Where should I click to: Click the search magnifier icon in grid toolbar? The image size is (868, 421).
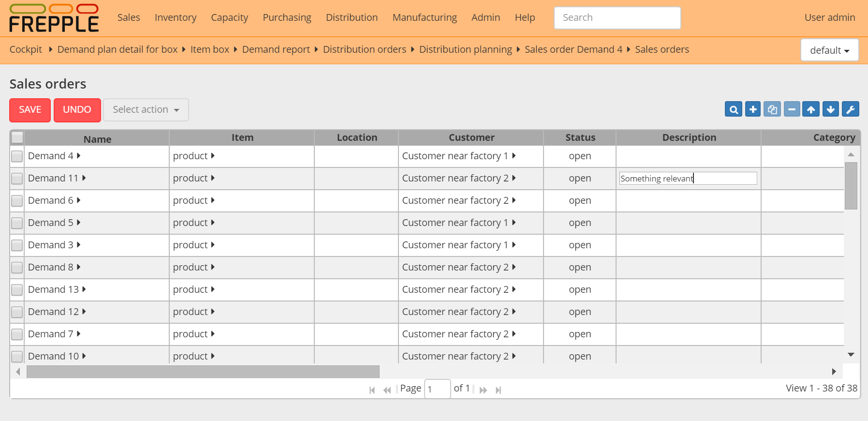click(x=734, y=109)
